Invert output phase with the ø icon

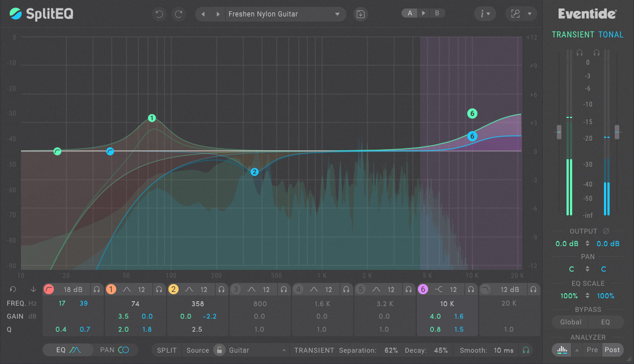(x=606, y=231)
